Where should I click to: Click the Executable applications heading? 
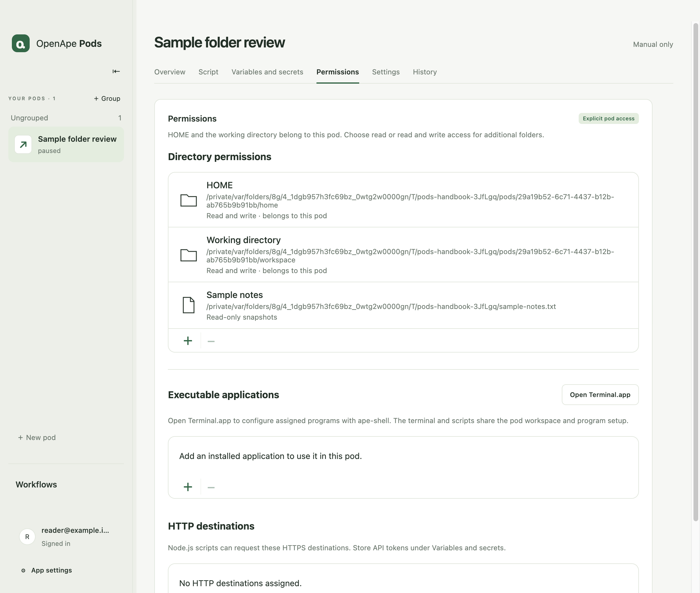coord(224,395)
